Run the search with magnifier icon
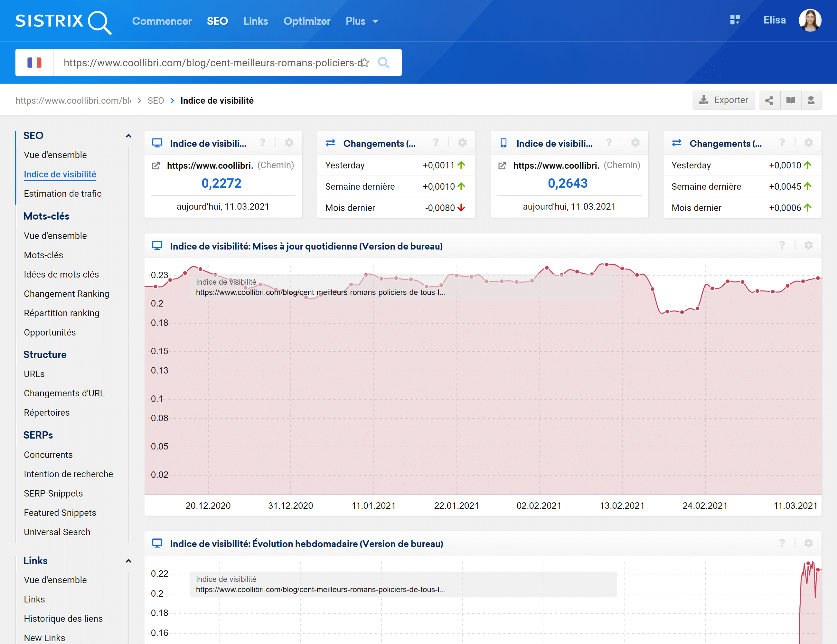 [x=384, y=62]
